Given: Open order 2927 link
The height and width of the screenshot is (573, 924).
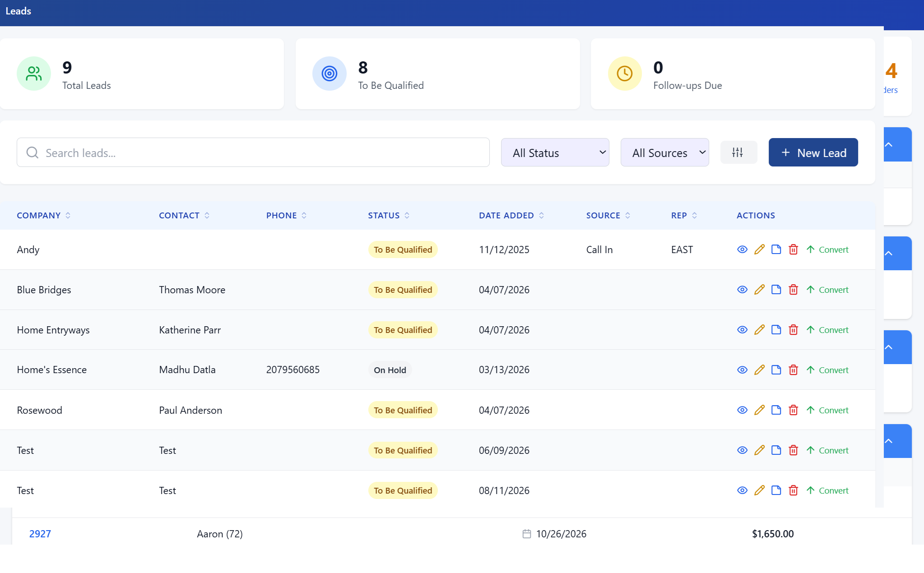Looking at the screenshot, I should [x=40, y=534].
